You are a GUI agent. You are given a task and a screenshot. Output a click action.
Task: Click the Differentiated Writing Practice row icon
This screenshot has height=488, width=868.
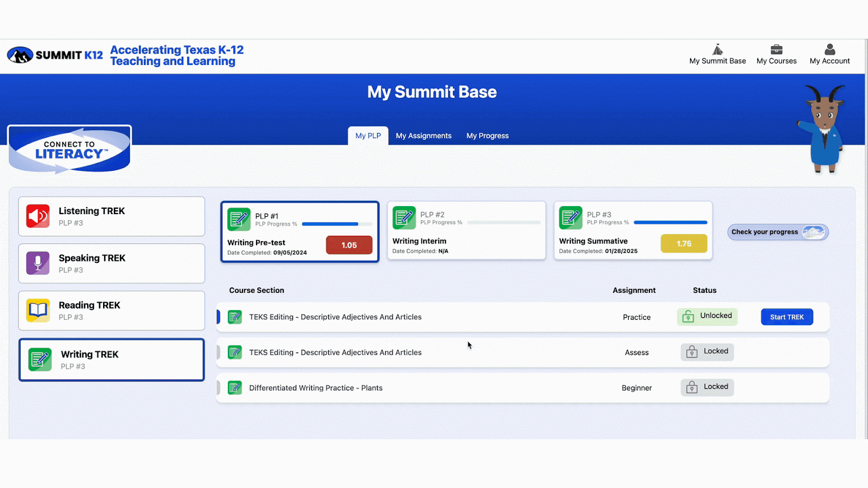(235, 388)
